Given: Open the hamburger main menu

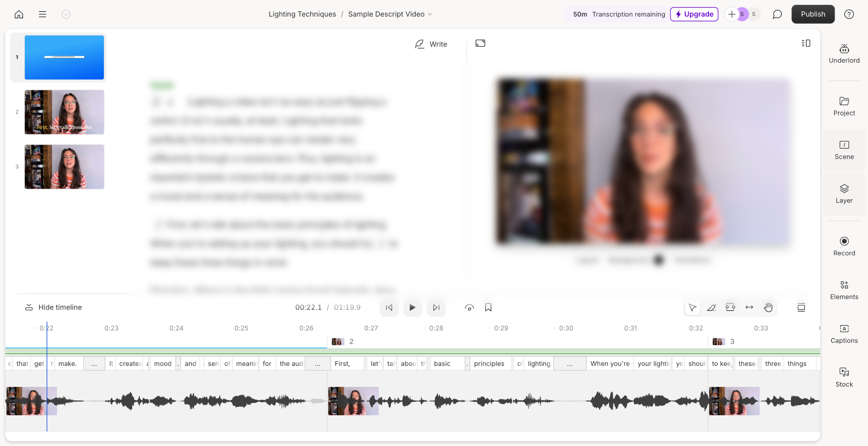Looking at the screenshot, I should pyautogui.click(x=42, y=14).
